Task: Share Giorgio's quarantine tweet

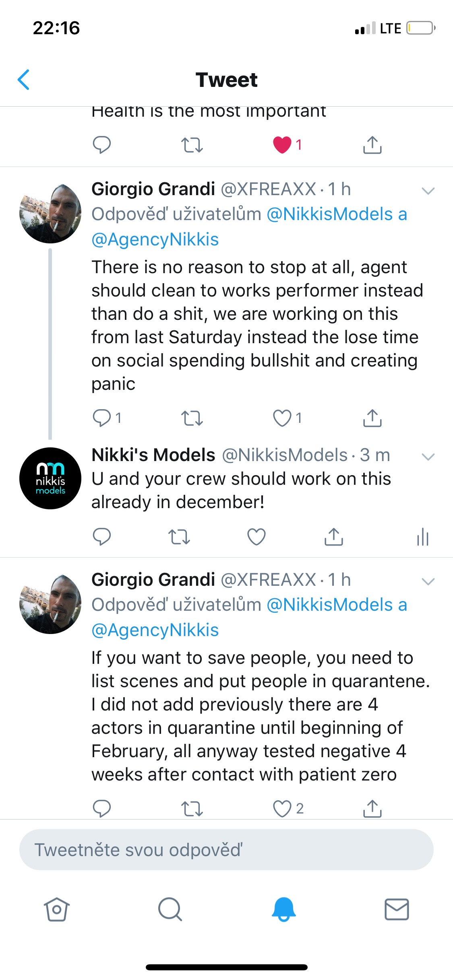Action: (x=372, y=809)
